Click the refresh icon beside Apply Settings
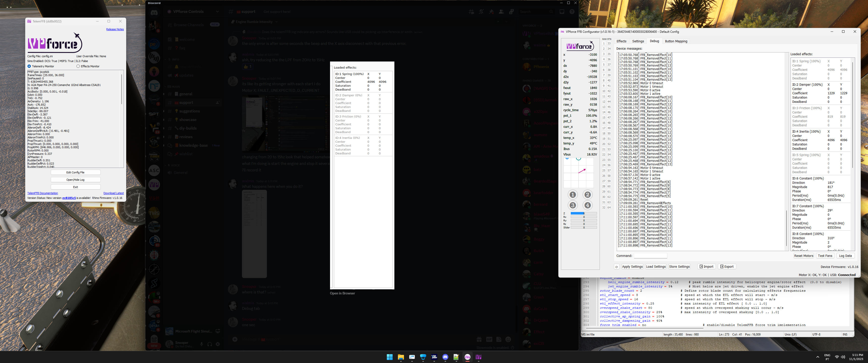868x363 pixels. [x=616, y=267]
